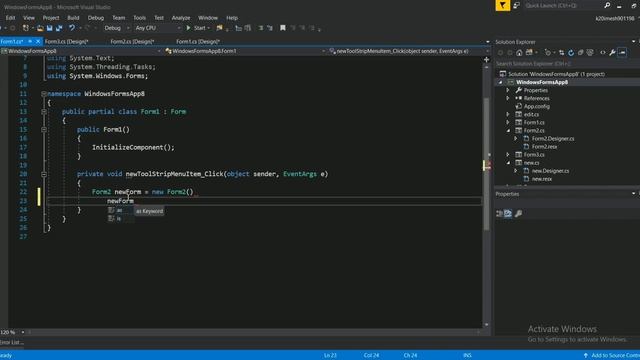Select Alphabetical view in Properties panel
The height and width of the screenshot is (360, 640).
click(x=508, y=213)
